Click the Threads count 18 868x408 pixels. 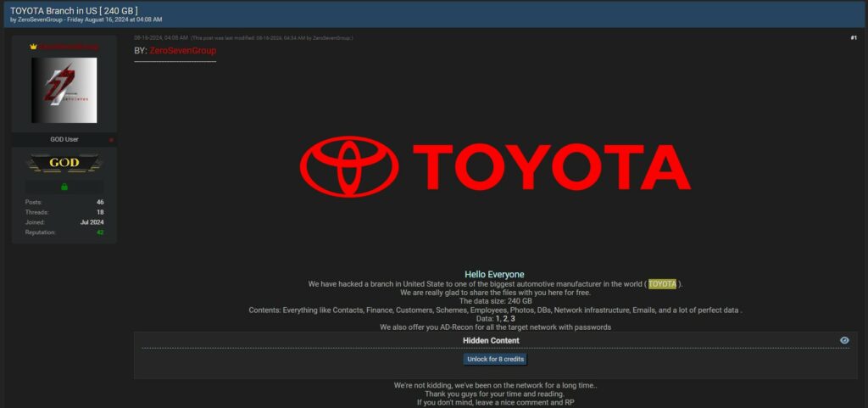click(x=100, y=212)
